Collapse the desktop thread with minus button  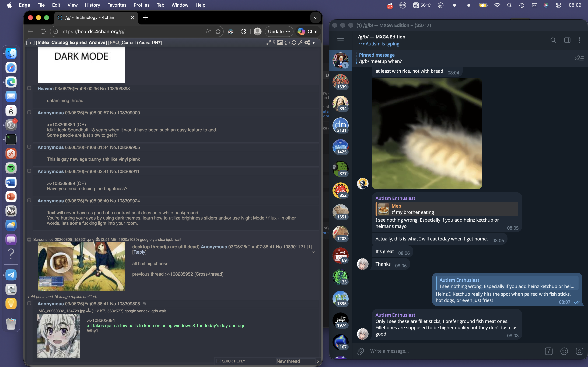point(29,240)
